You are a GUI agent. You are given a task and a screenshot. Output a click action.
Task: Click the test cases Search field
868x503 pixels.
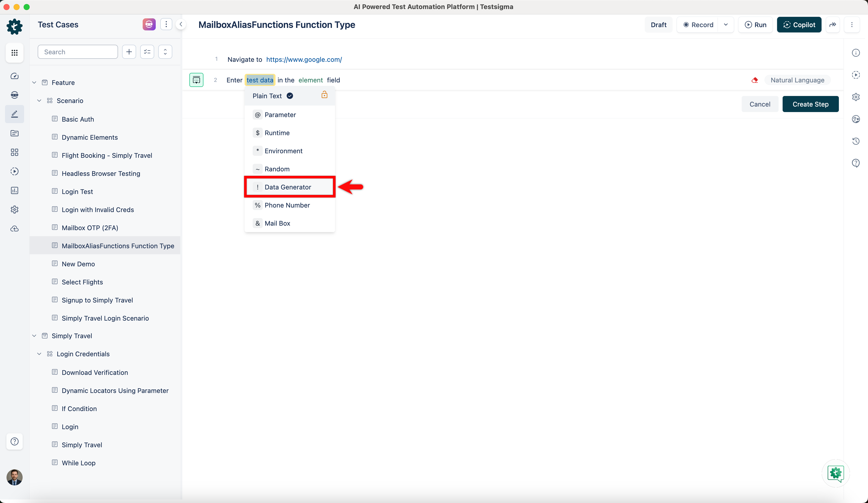tap(78, 52)
